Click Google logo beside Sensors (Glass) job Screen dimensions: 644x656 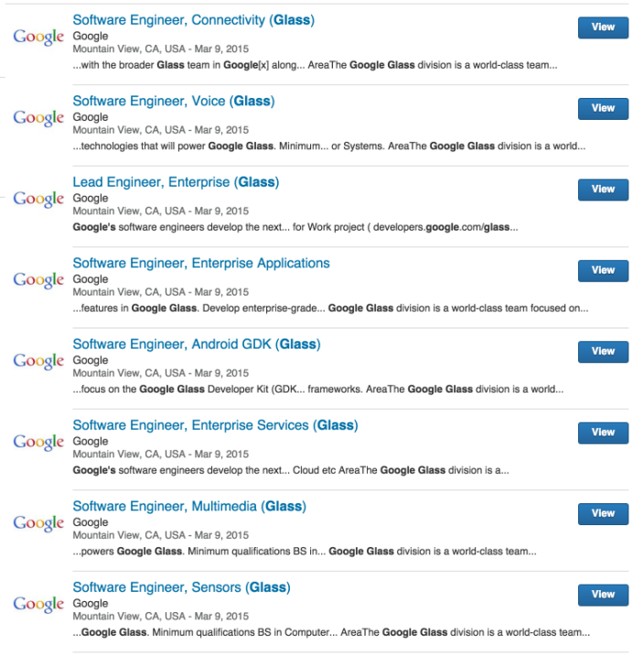tap(38, 604)
